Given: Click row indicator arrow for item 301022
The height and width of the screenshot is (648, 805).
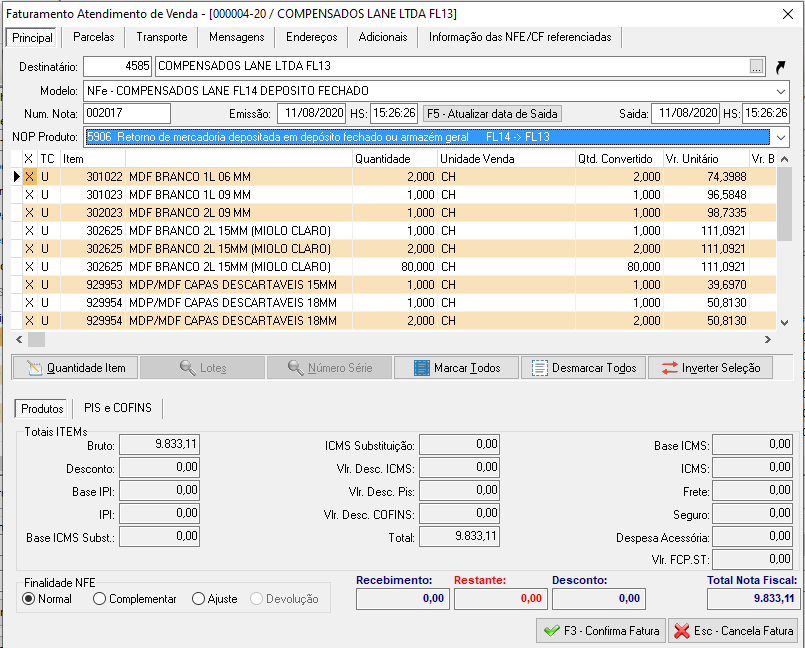Looking at the screenshot, I should click(16, 177).
